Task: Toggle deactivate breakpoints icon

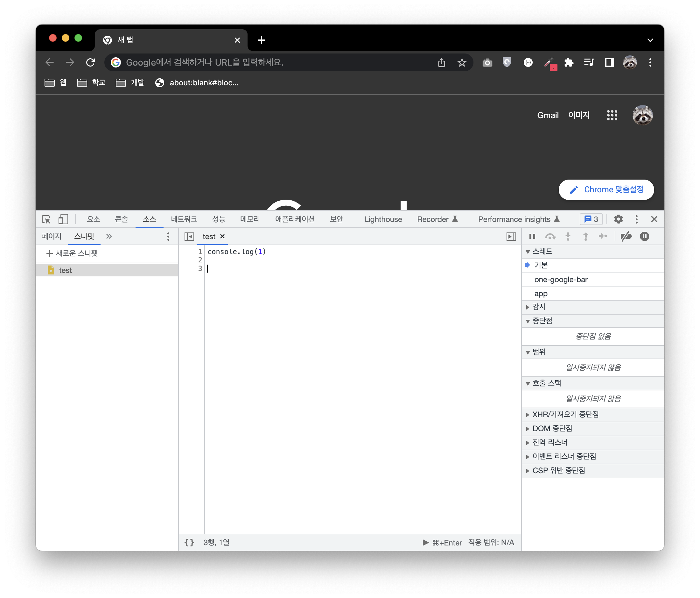Action: pos(626,237)
